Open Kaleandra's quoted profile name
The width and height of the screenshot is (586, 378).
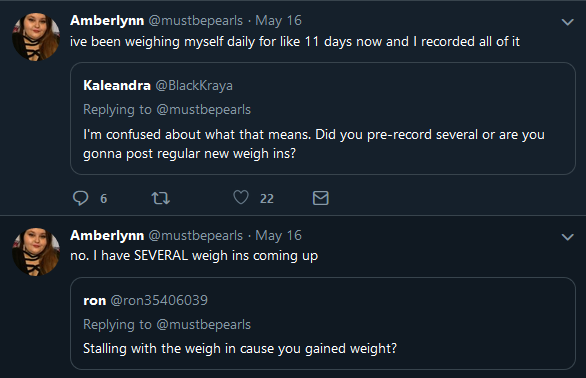[117, 86]
